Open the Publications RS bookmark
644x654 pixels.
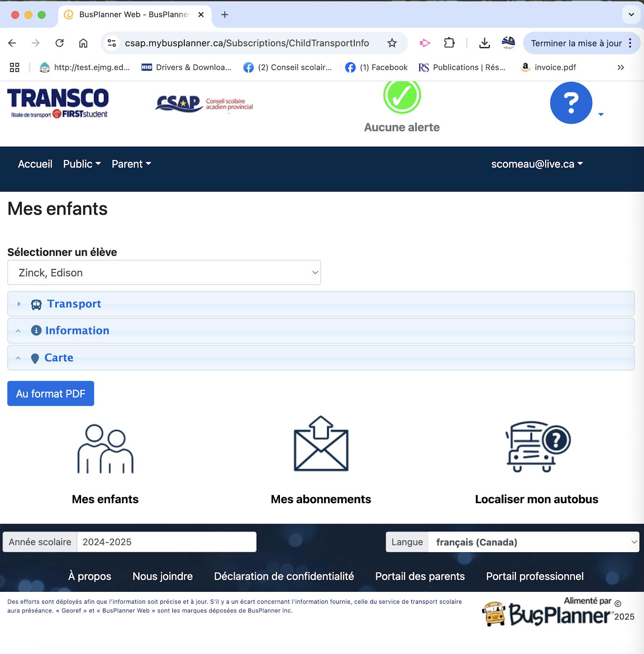tap(462, 67)
